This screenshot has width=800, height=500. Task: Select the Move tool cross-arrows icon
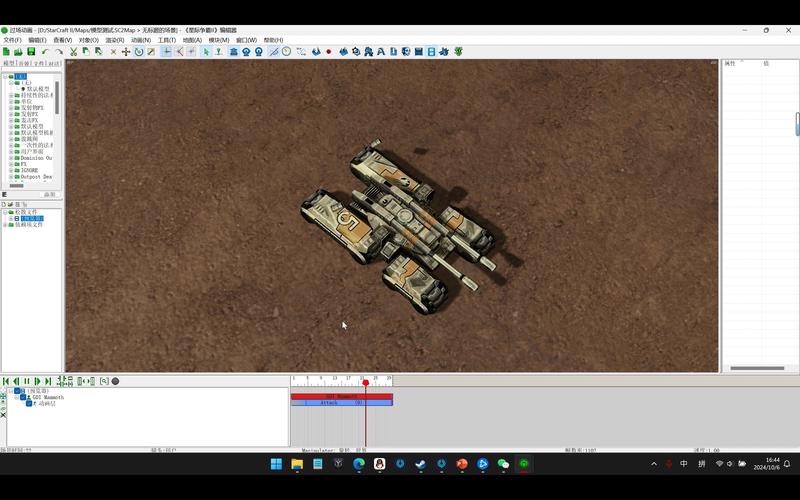126,51
